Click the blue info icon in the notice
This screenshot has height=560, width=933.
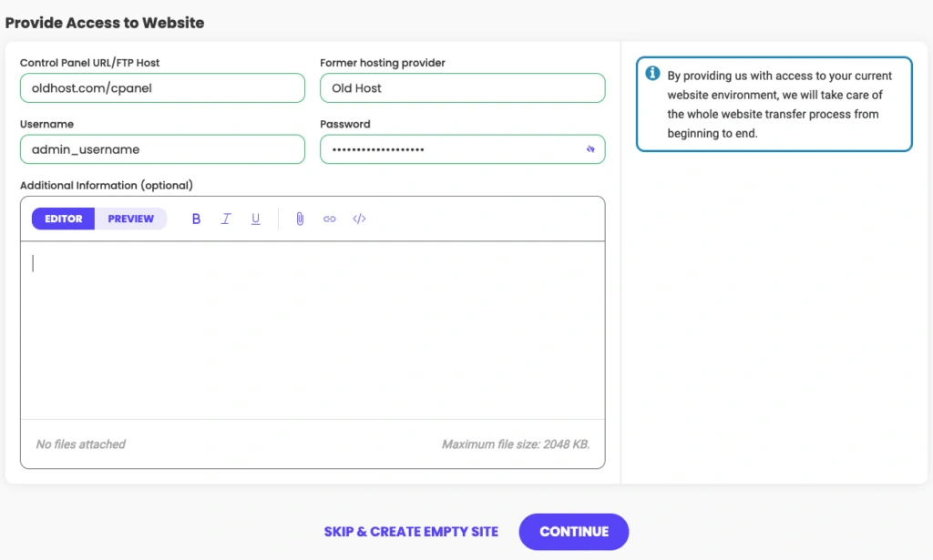(x=652, y=74)
